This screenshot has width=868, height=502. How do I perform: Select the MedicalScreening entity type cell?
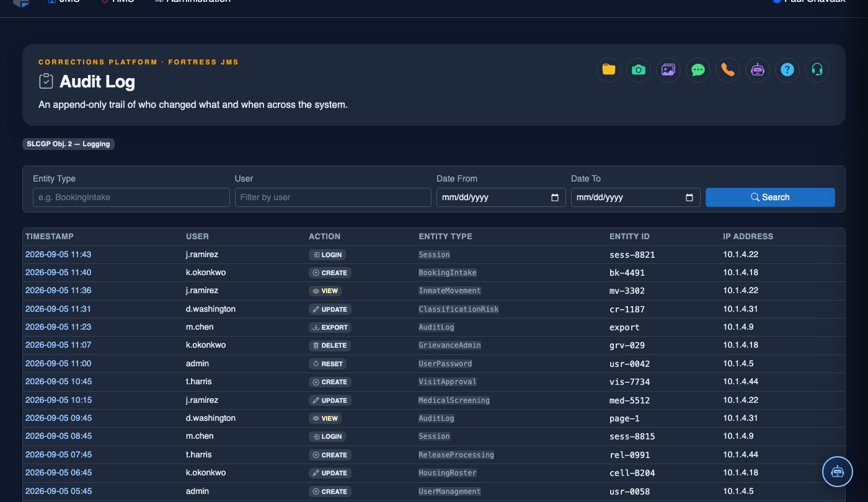454,400
